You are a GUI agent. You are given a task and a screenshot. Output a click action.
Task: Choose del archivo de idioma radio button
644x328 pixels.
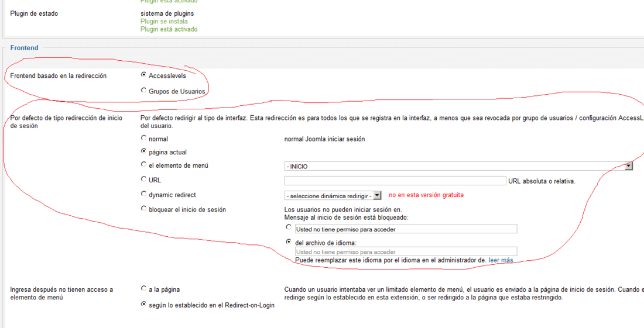(289, 242)
